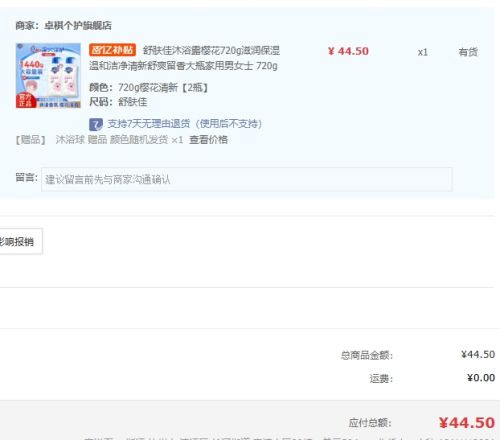This screenshot has width=500, height=440.
Task: Click the merchant name 卓琪个护旗舰店
Action: click(78, 25)
